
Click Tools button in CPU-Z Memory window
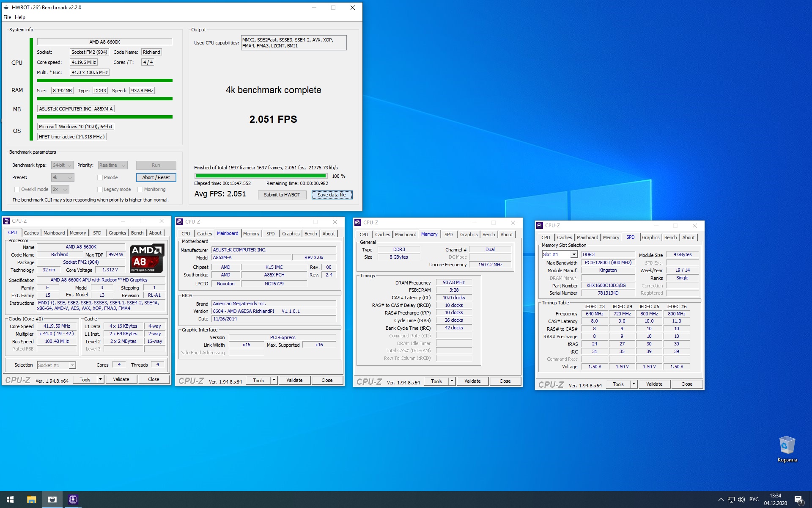coord(436,381)
